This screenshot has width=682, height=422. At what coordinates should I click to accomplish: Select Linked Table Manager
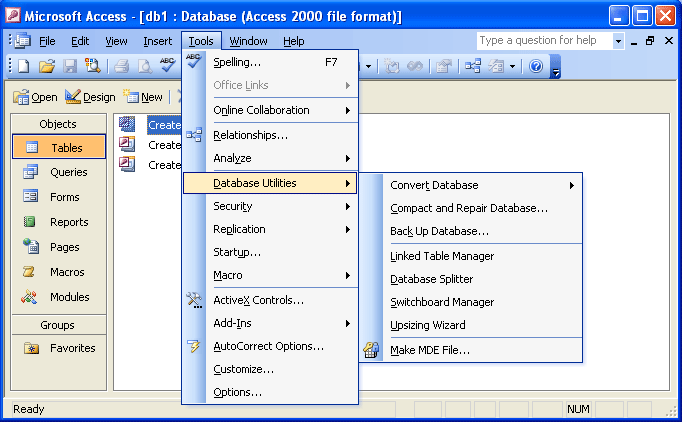(471, 256)
